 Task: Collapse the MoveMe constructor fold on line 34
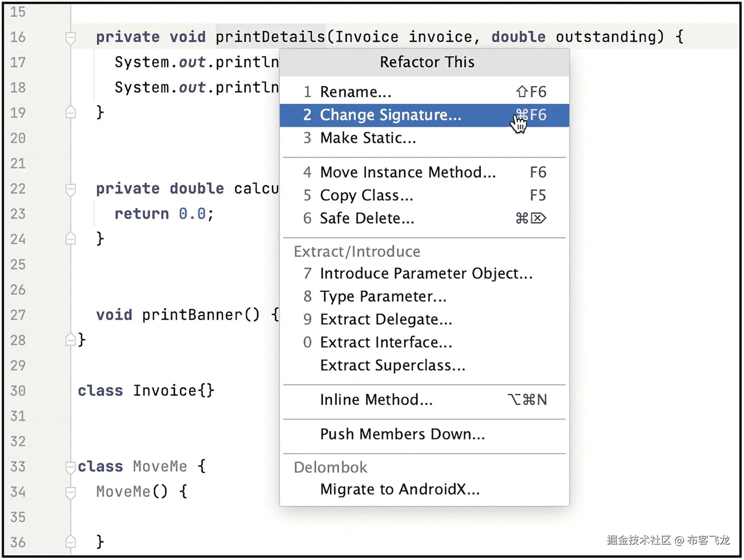pyautogui.click(x=70, y=492)
